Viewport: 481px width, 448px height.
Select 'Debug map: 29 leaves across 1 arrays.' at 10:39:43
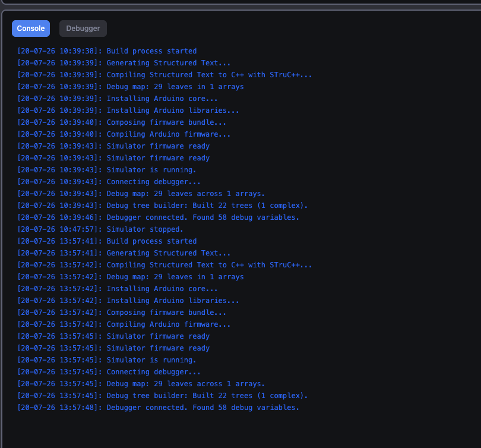[141, 194]
